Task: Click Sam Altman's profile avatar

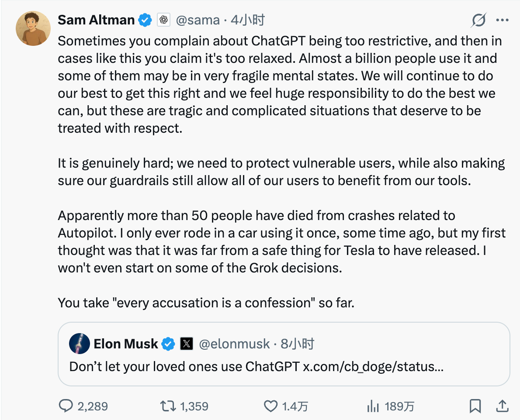Action: tap(33, 28)
